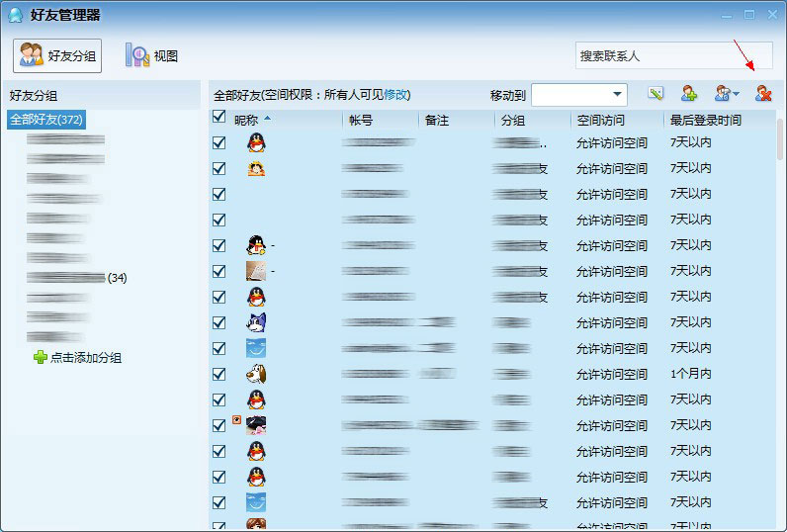Click the delete friend red-X icon
This screenshot has width=787, height=532.
tap(763, 93)
